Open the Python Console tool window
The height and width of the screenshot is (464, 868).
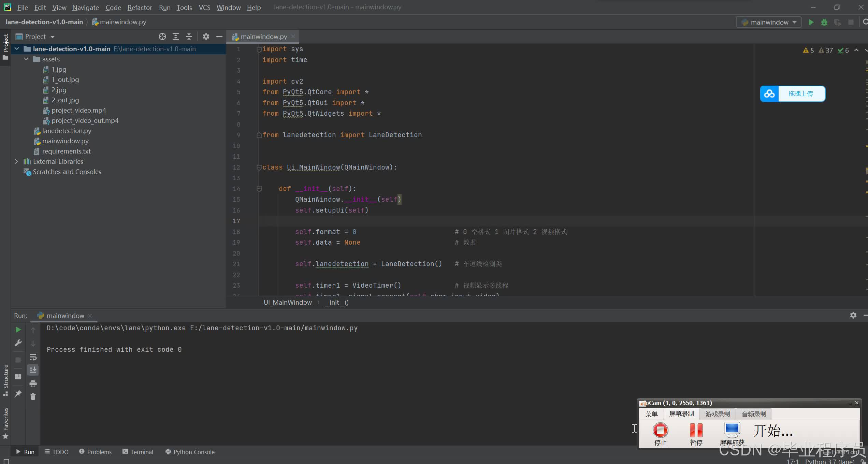[x=190, y=452]
